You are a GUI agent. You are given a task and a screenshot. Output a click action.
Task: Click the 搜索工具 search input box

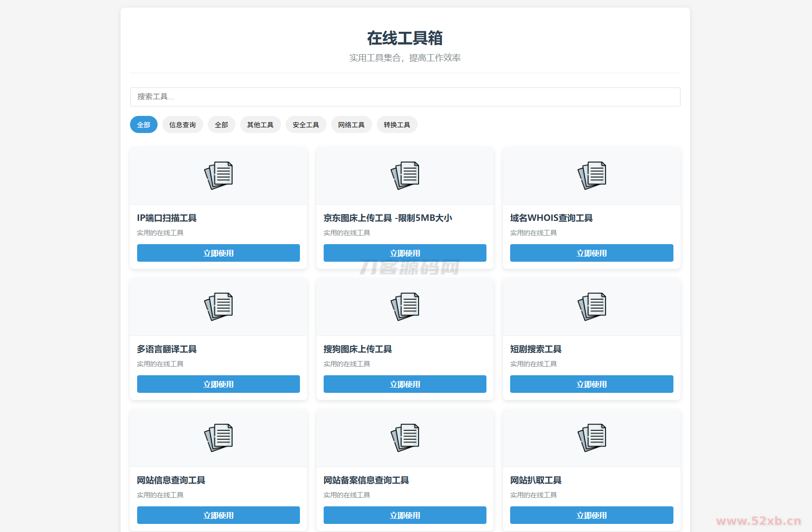405,97
